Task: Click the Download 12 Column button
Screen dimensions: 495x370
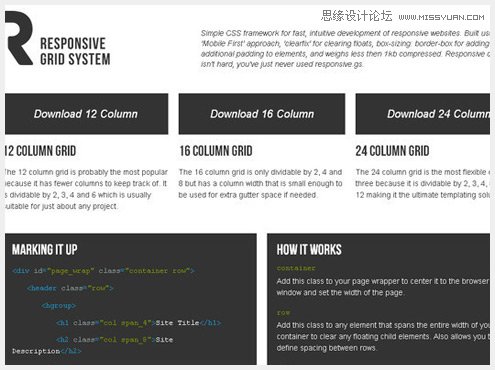Action: [x=86, y=114]
